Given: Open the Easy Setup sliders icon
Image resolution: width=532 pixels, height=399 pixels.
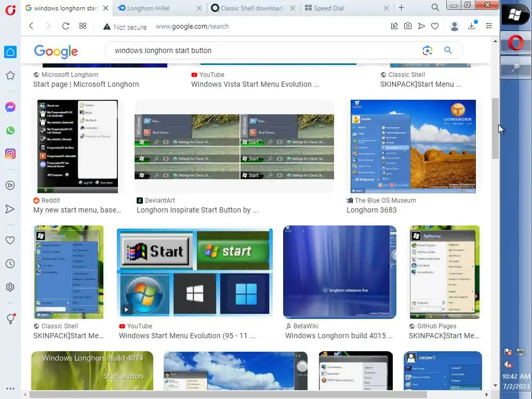Looking at the screenshot, I should pyautogui.click(x=489, y=26).
